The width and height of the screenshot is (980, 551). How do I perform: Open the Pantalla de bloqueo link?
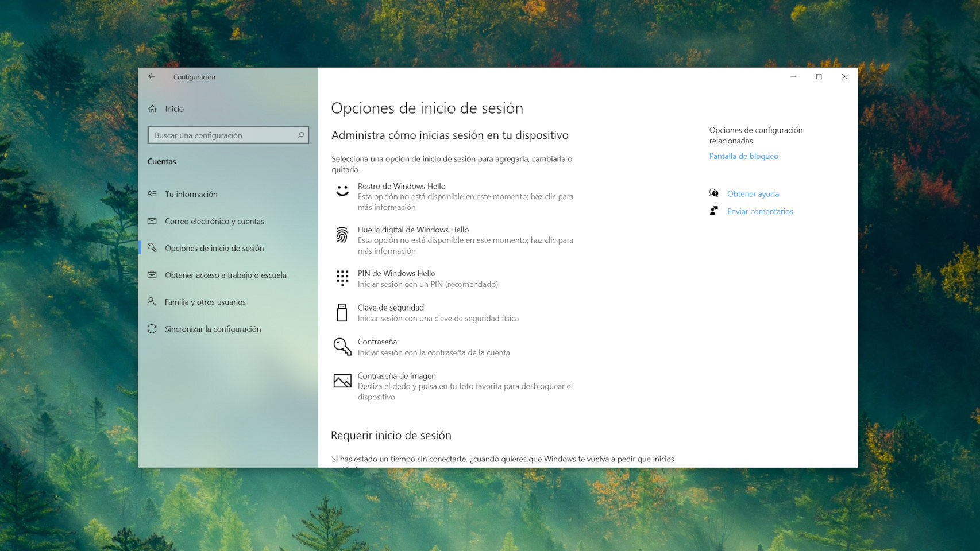click(x=744, y=156)
